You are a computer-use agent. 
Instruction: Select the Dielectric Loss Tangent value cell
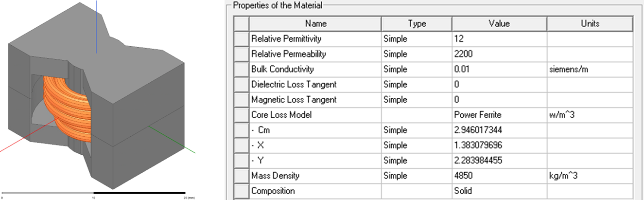tap(499, 84)
